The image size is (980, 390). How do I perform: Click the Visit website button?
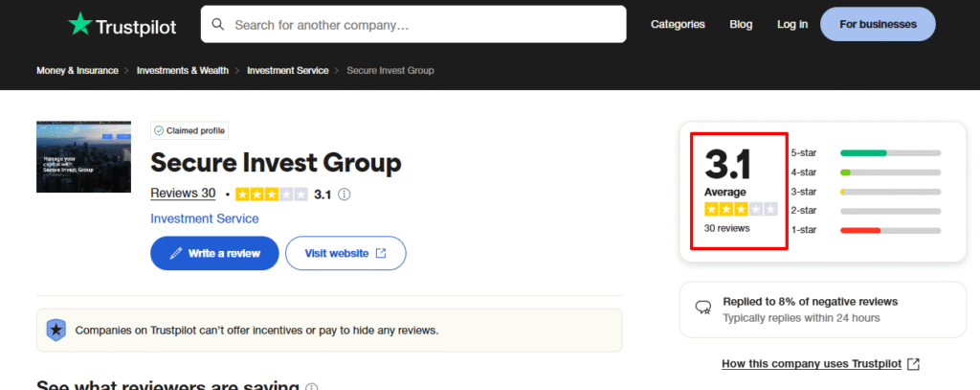tap(345, 254)
